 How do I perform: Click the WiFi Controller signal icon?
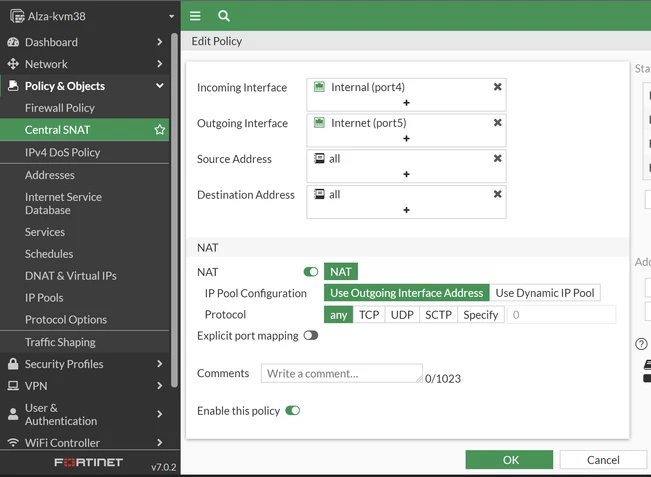(13, 443)
